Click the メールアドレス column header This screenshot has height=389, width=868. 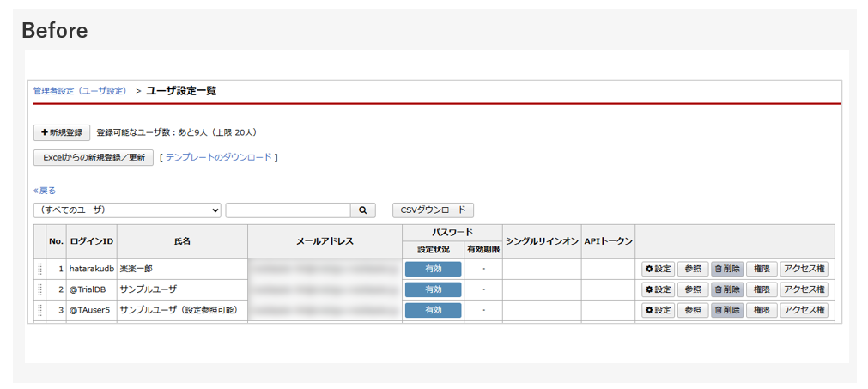point(325,241)
